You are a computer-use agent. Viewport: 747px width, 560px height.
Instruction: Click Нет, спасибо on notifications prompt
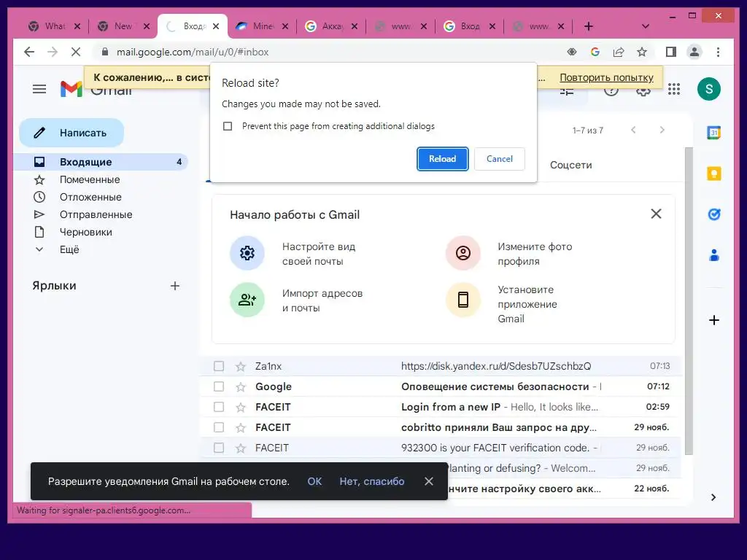click(x=372, y=481)
